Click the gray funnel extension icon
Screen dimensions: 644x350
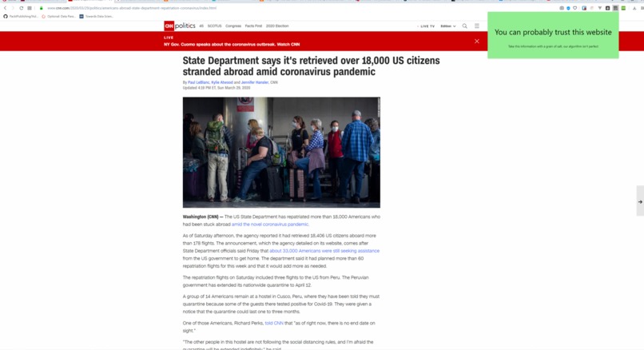(x=599, y=8)
